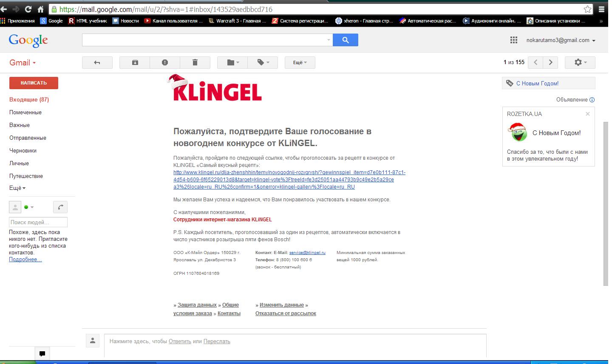612x364 pixels.
Task: Open the settings gear menu
Action: click(x=580, y=62)
